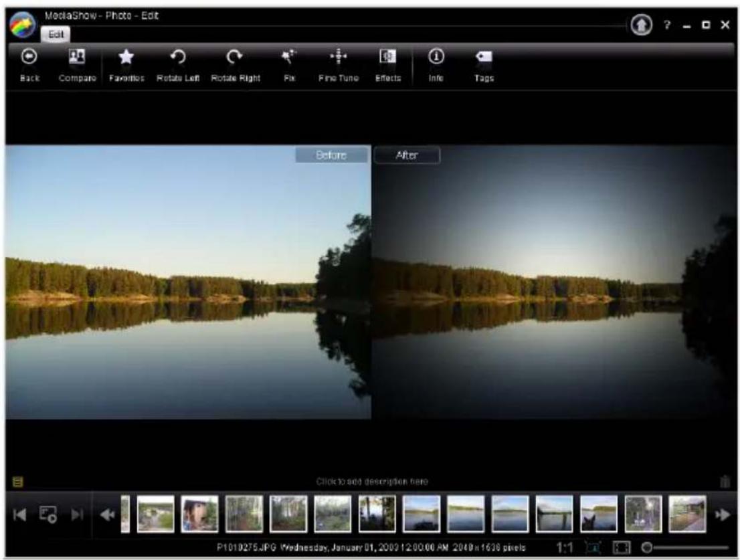
Task: Rotate the photo left
Action: coord(178,65)
